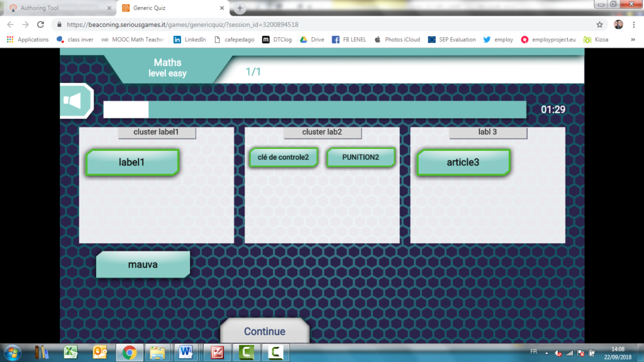Switch to the Authoring Tool tab
644x362 pixels.
point(57,8)
